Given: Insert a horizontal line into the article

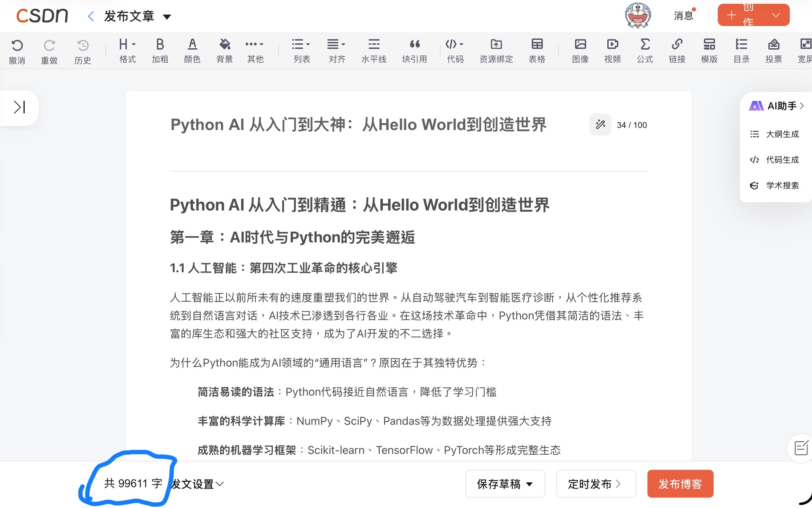Looking at the screenshot, I should click(373, 50).
